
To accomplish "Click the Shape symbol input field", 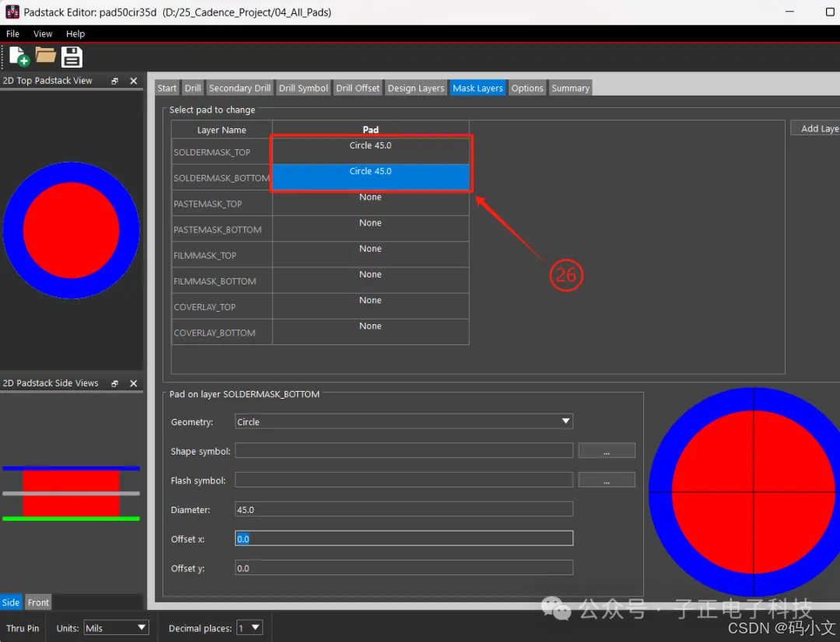I will (404, 451).
